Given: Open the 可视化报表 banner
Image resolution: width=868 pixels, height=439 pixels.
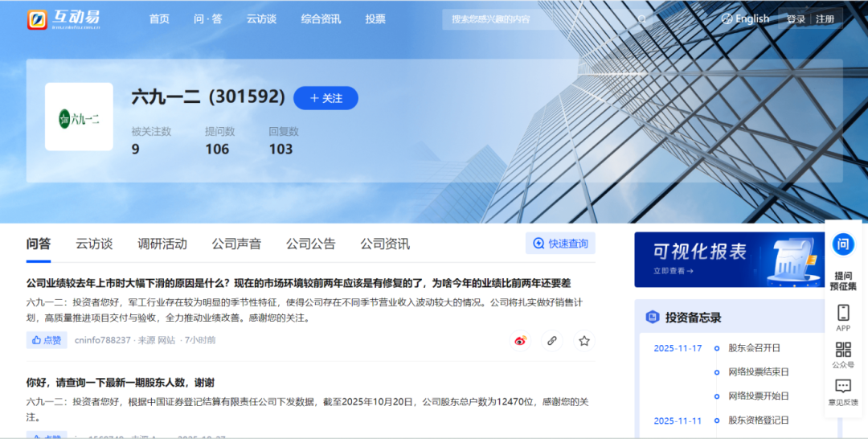Looking at the screenshot, I should (730, 260).
